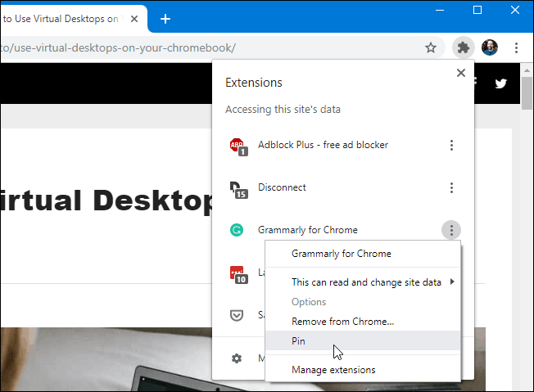The image size is (534, 392).
Task: Open more options for Adblock Plus
Action: pos(451,146)
